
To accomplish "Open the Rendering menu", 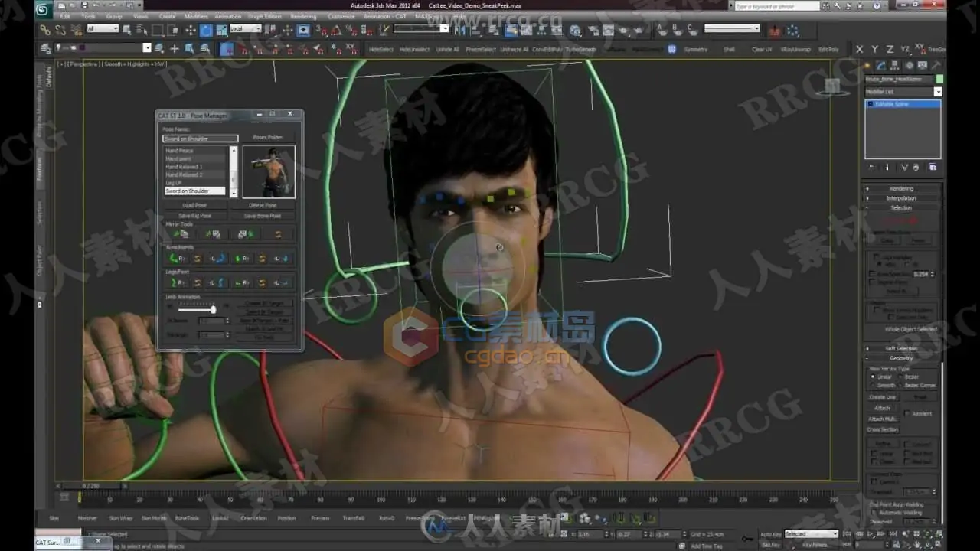I will pyautogui.click(x=303, y=16).
